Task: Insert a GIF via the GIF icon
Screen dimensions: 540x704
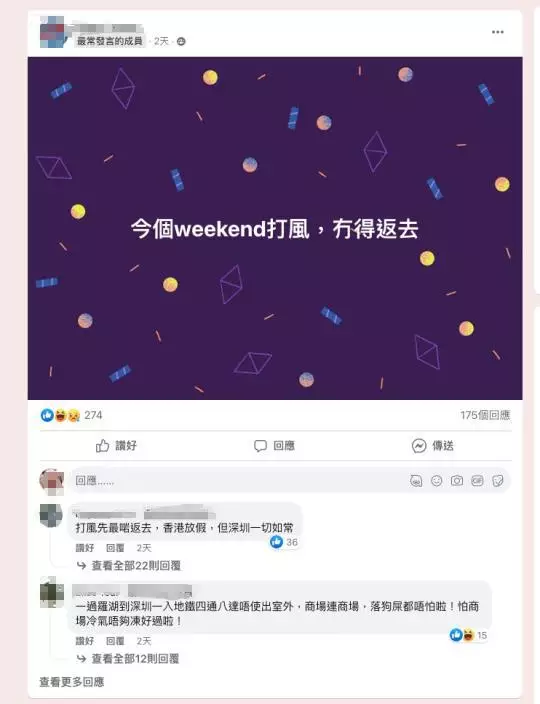Action: click(477, 481)
